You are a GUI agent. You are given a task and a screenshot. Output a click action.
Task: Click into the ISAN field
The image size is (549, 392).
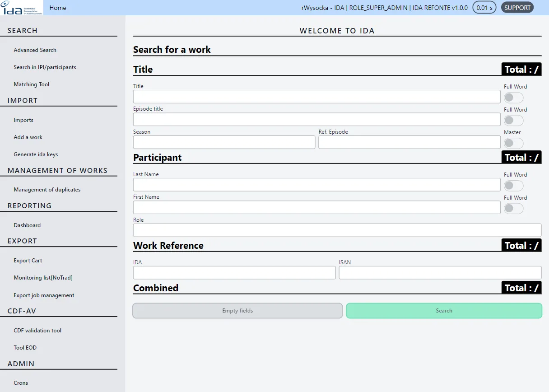(440, 273)
